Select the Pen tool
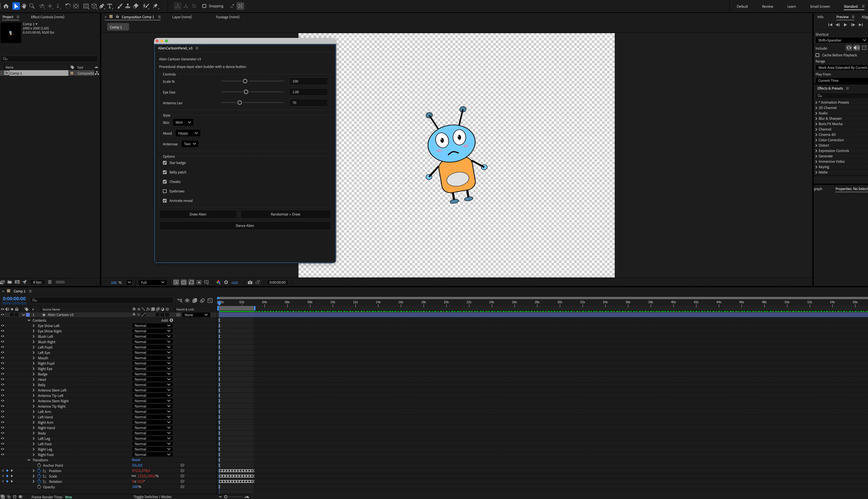868x499 pixels. [102, 6]
